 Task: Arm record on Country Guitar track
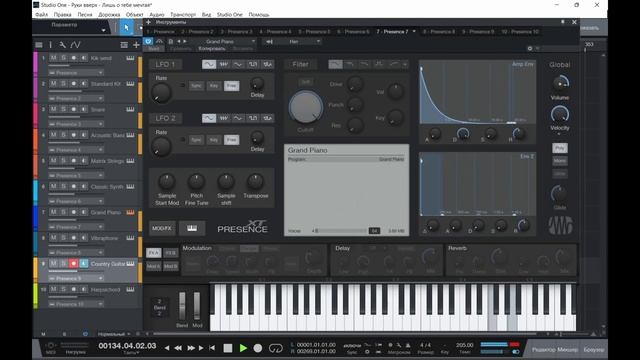(73, 264)
